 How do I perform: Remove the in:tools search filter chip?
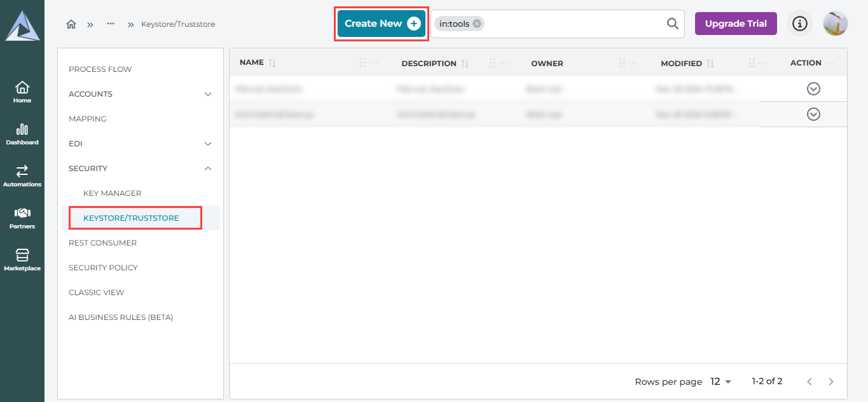477,24
